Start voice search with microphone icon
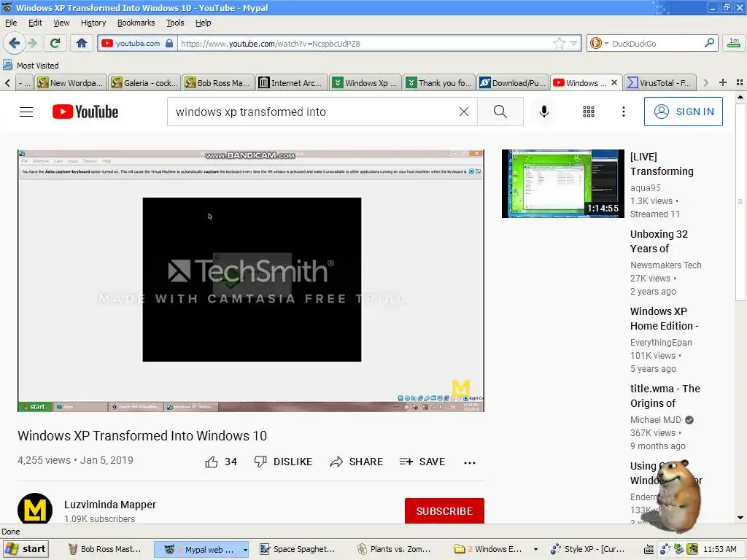 point(544,112)
